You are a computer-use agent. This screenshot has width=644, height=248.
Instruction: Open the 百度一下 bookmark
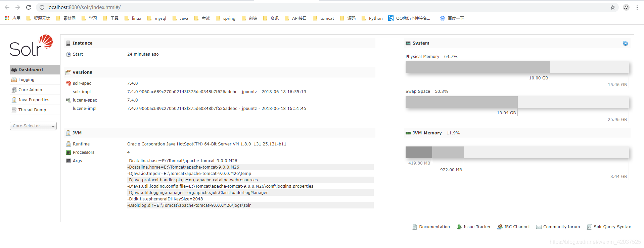pos(452,18)
